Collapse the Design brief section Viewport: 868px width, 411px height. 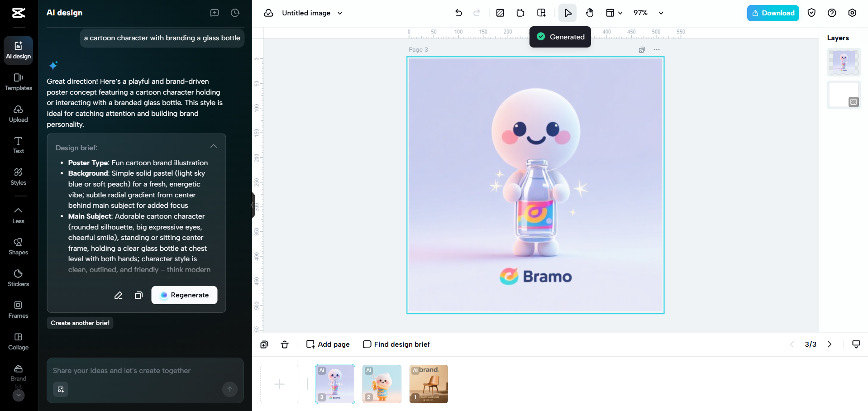213,146
